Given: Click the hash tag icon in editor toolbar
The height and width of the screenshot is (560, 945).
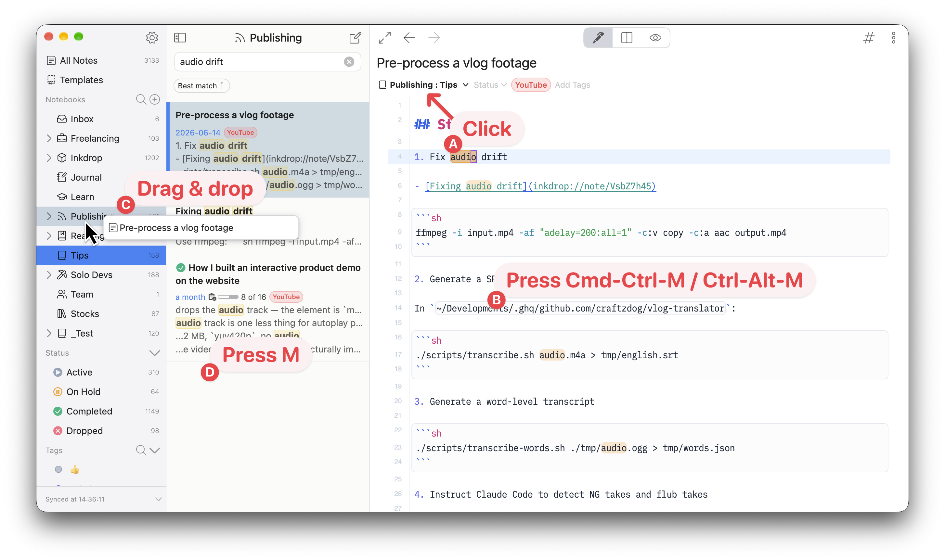Looking at the screenshot, I should tap(868, 37).
